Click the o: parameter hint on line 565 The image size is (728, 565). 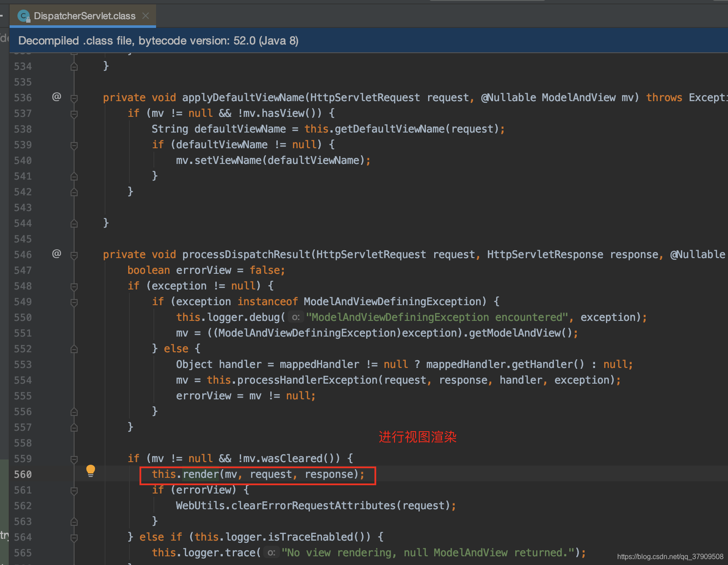(x=271, y=553)
